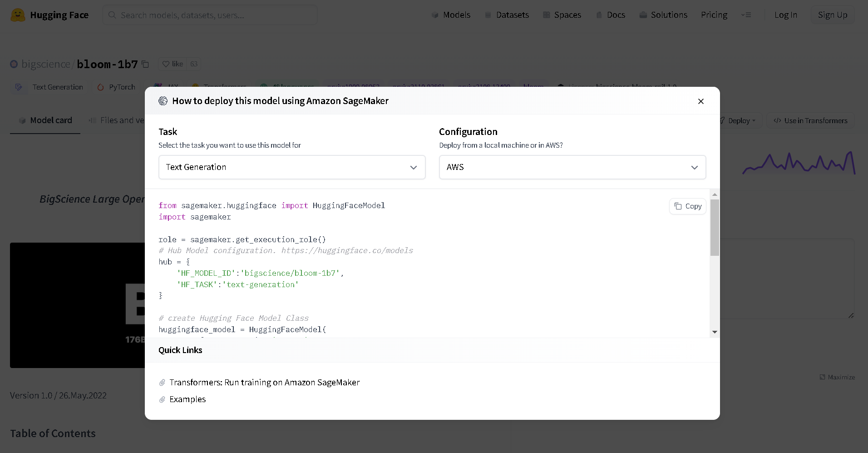The image size is (868, 453).
Task: Click the Sign Up button
Action: tap(833, 15)
